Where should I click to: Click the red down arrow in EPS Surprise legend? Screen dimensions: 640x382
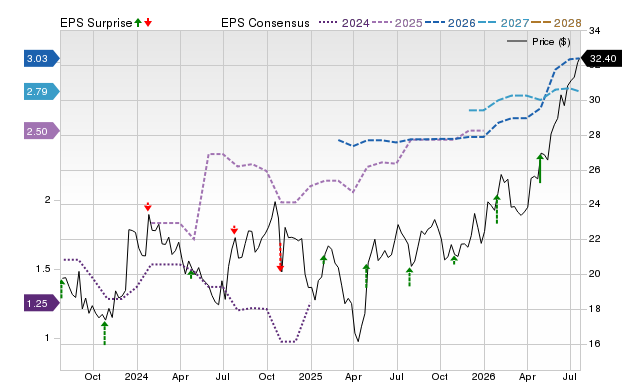tap(148, 22)
